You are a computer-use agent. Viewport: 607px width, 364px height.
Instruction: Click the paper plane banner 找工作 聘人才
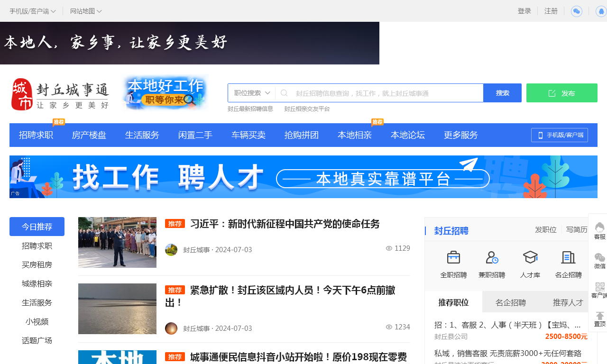tap(303, 177)
